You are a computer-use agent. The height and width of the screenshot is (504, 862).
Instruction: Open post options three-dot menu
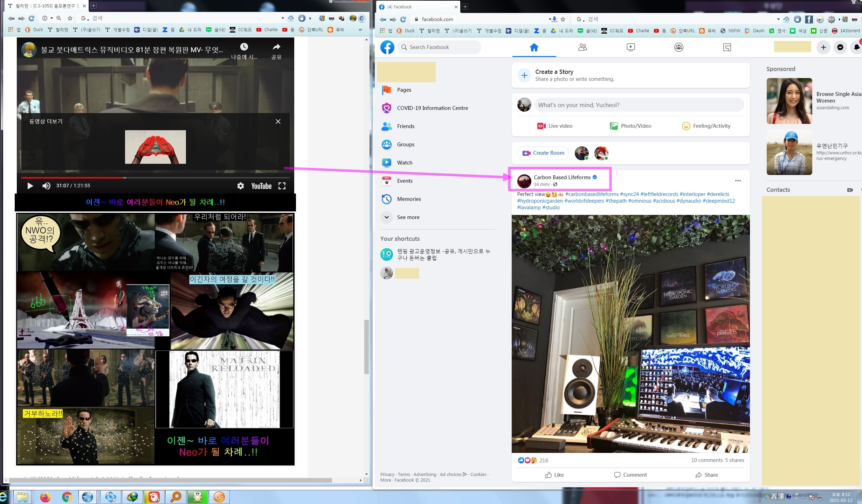pos(738,181)
